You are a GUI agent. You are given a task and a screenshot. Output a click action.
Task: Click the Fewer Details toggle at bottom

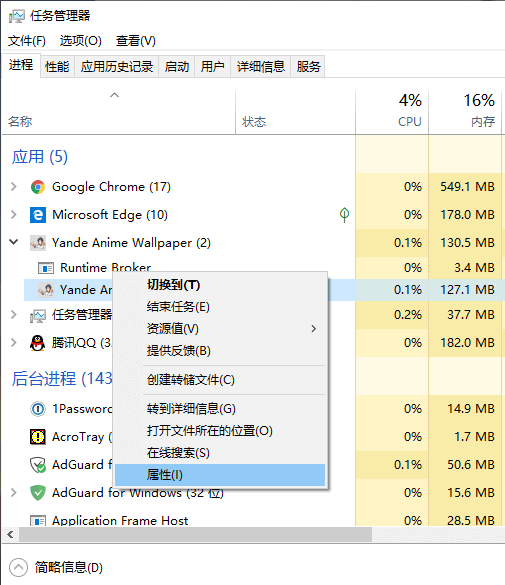(56, 567)
